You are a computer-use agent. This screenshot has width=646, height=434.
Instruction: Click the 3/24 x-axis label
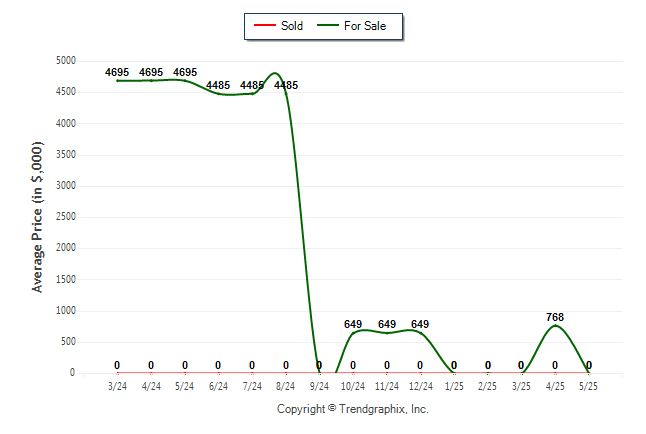[x=117, y=386]
